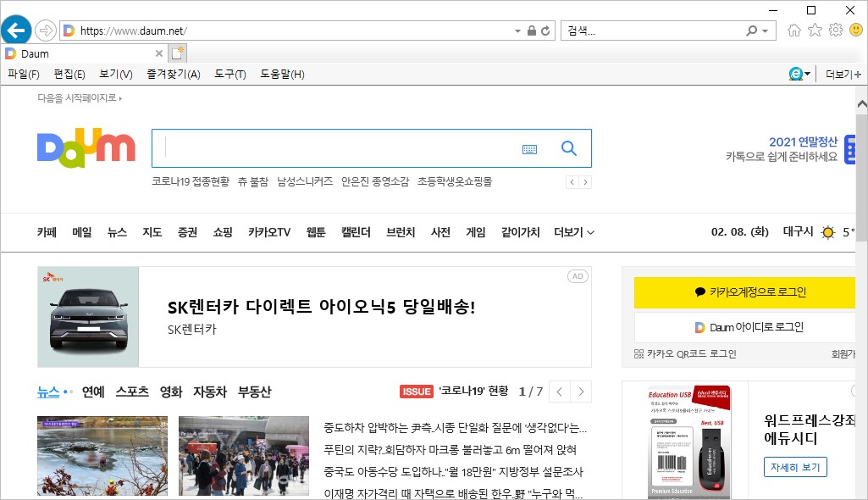Image resolution: width=868 pixels, height=500 pixels.
Task: Open 카카오TV service link
Action: coord(269,232)
